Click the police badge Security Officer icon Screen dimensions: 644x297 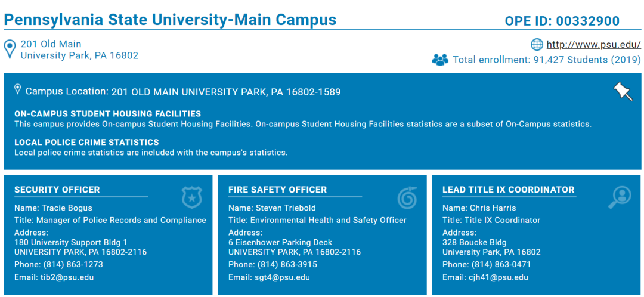pos(192,197)
